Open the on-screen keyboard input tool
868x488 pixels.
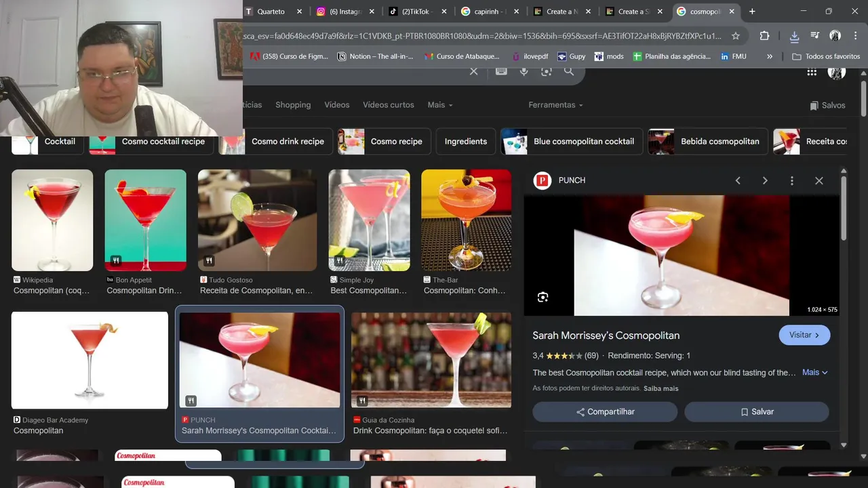501,71
